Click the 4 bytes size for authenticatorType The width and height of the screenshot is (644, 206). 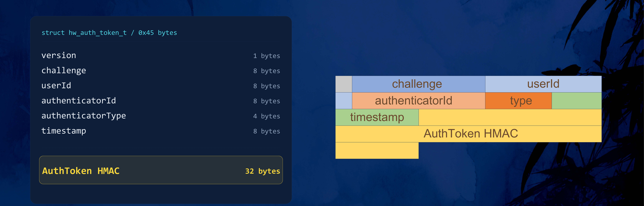(267, 116)
